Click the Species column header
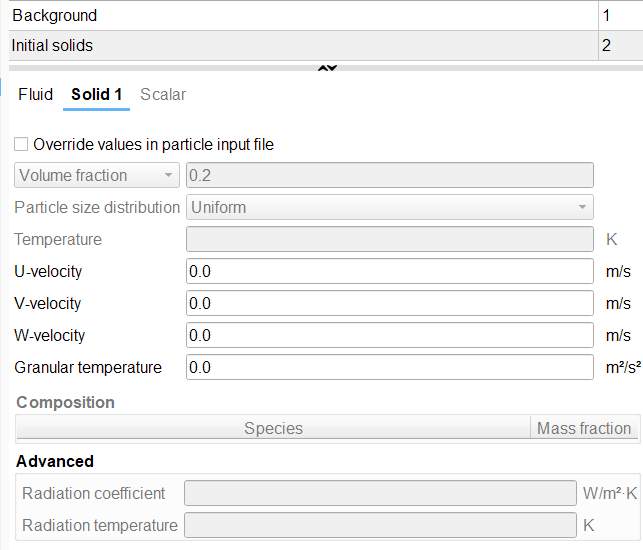The image size is (643, 550). (273, 428)
